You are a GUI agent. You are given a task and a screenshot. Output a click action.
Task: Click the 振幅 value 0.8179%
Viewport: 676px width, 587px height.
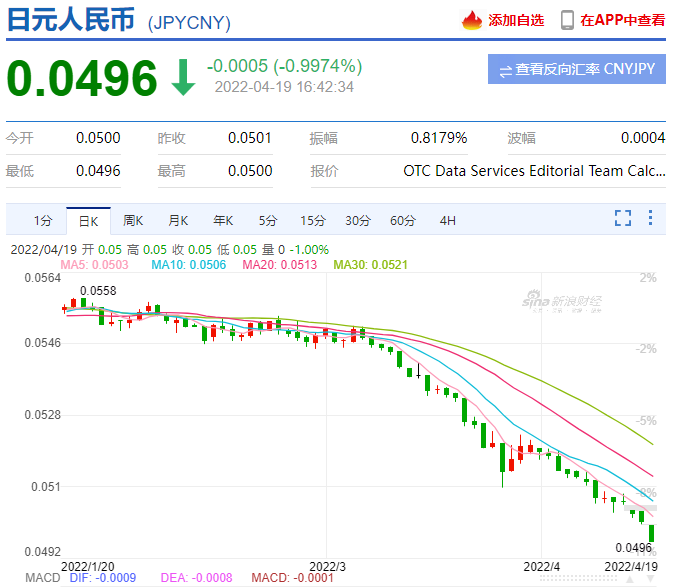pyautogui.click(x=439, y=138)
